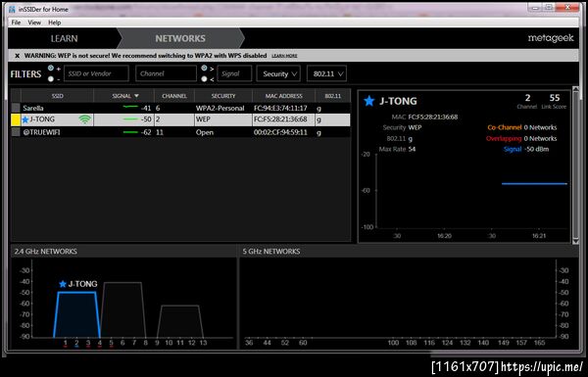Image resolution: width=588 pixels, height=377 pixels.
Task: Click the SECURITY column header
Action: tap(223, 96)
